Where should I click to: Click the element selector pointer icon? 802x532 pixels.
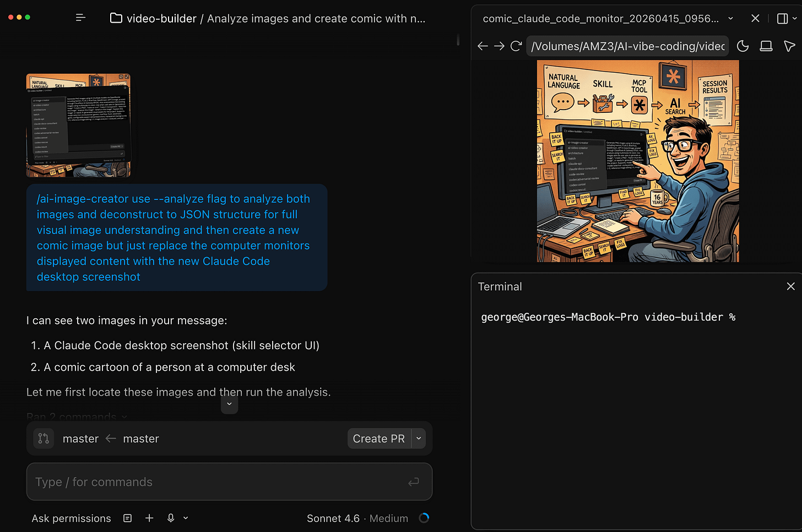point(790,46)
